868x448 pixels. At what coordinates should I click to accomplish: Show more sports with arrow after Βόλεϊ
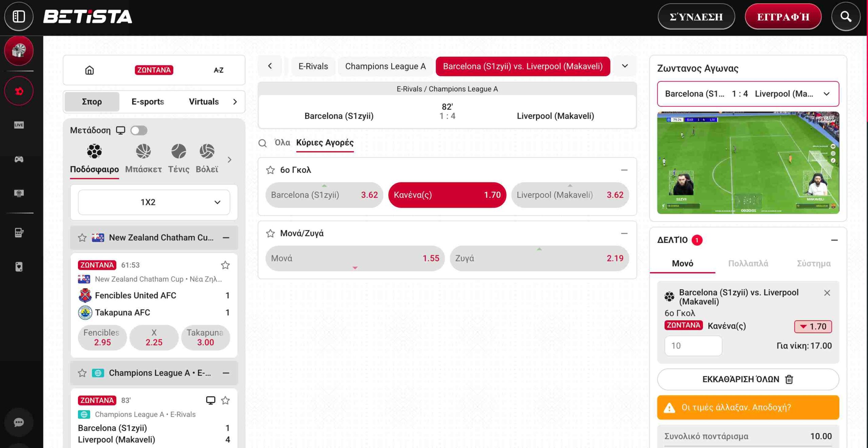[x=230, y=160]
